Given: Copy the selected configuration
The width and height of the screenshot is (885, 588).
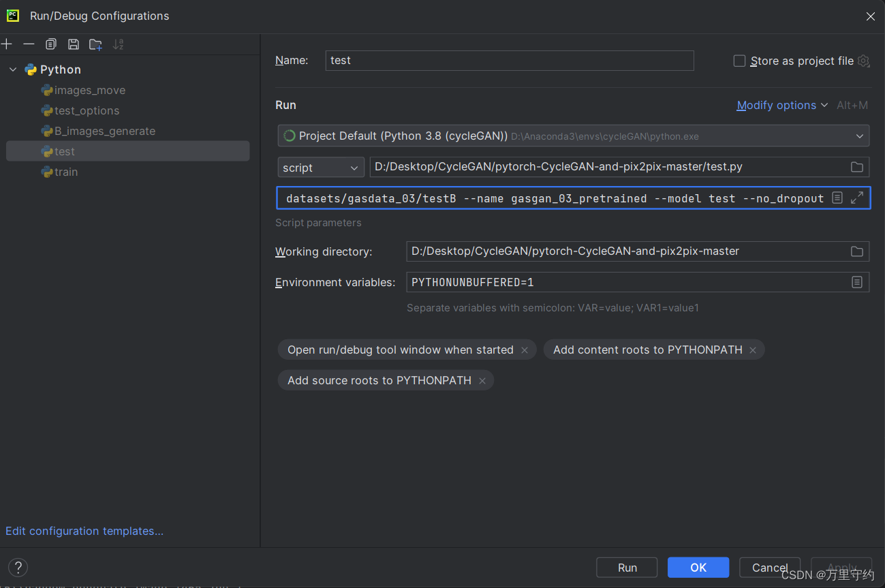Looking at the screenshot, I should click(51, 44).
